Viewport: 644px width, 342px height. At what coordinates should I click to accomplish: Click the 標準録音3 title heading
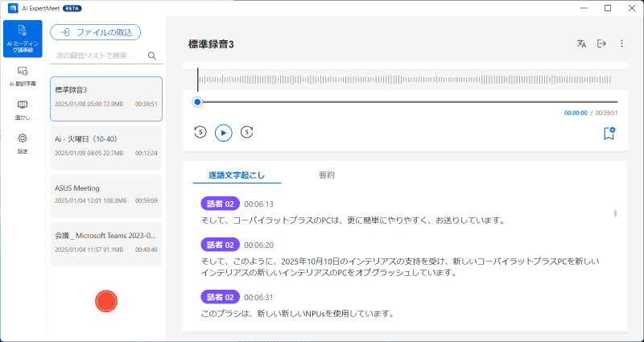pyautogui.click(x=211, y=44)
